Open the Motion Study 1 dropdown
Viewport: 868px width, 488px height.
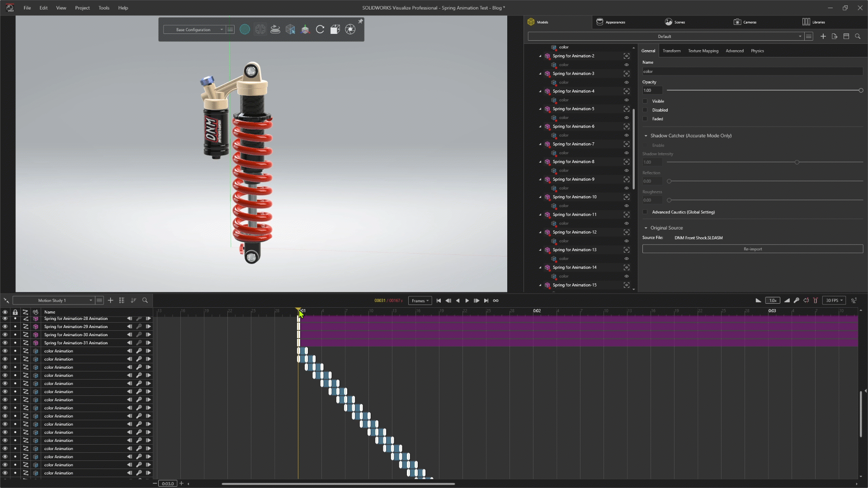click(53, 300)
